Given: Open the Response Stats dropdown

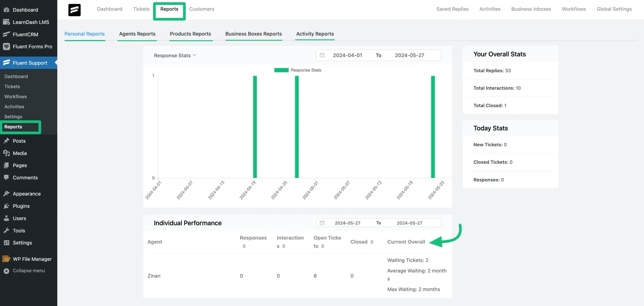Looking at the screenshot, I should pos(175,55).
